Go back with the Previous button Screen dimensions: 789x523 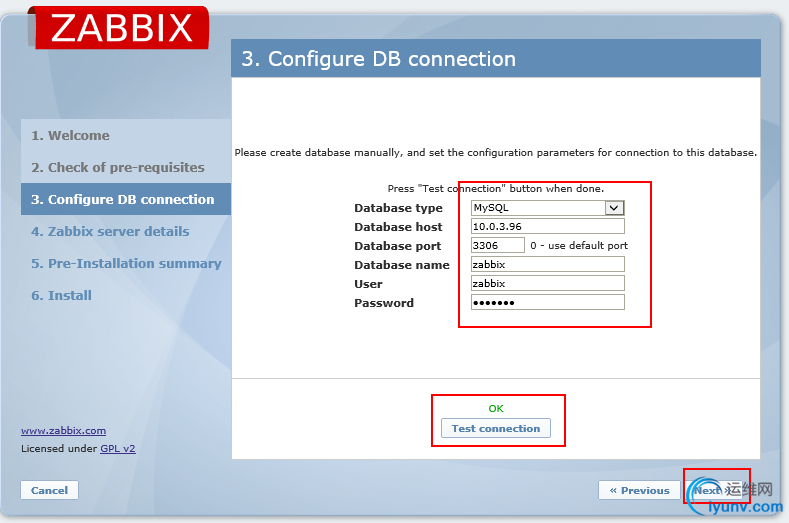point(639,490)
